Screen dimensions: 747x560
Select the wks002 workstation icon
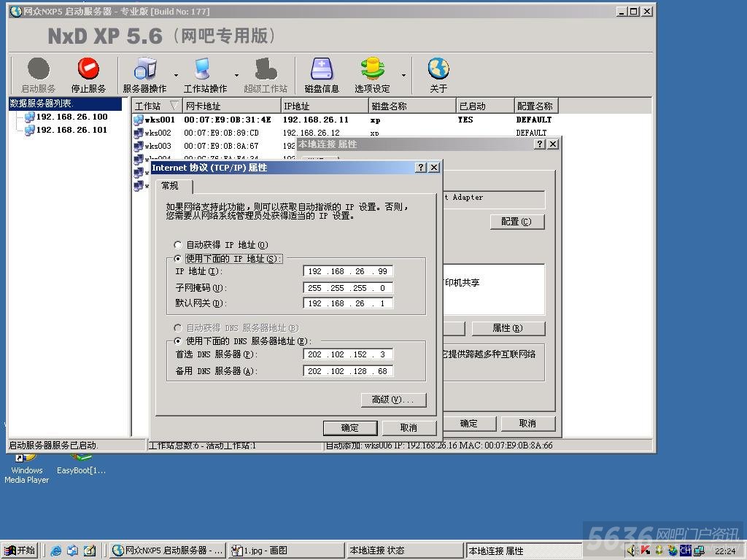(139, 133)
